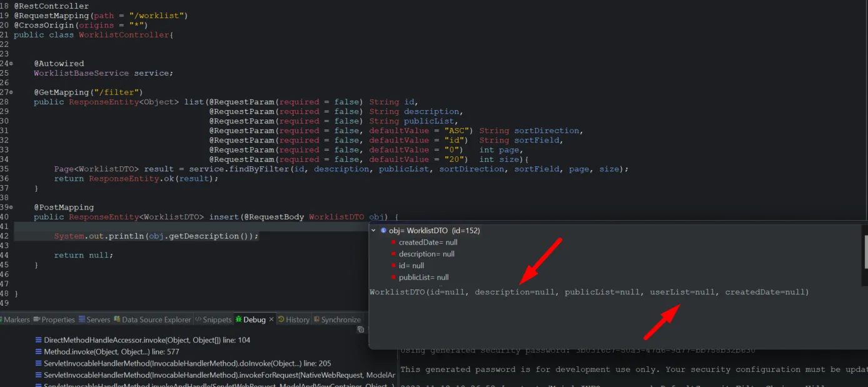Click the red field icon beside id= null
Image resolution: width=868 pixels, height=387 pixels.
[x=393, y=266]
